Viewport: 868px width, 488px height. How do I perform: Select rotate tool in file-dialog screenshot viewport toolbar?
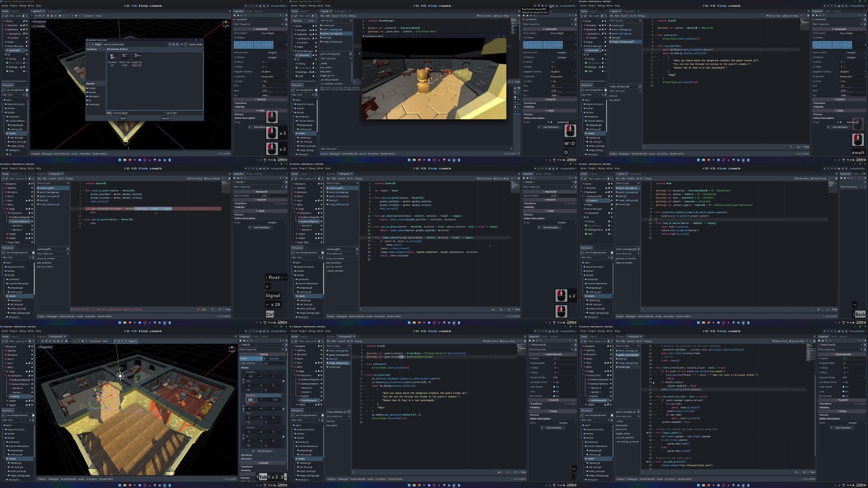40,16
